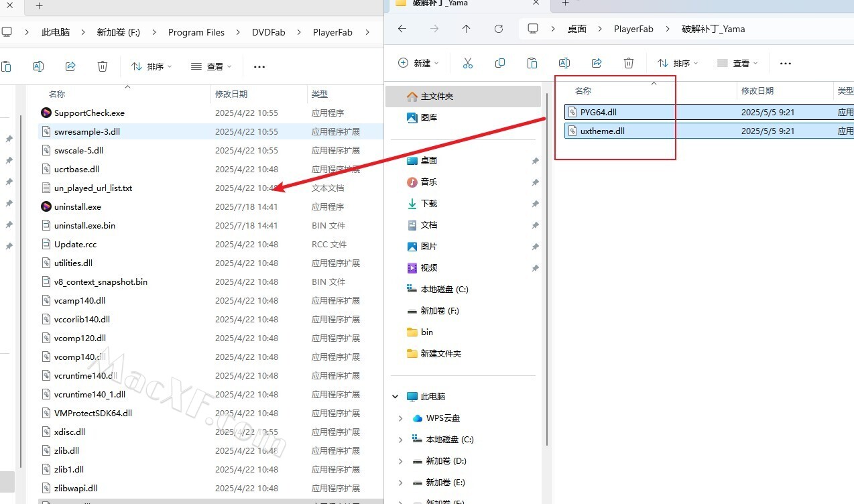Click the Rename icon in left window toolbar
Viewport: 854px width, 504px height.
[x=38, y=66]
